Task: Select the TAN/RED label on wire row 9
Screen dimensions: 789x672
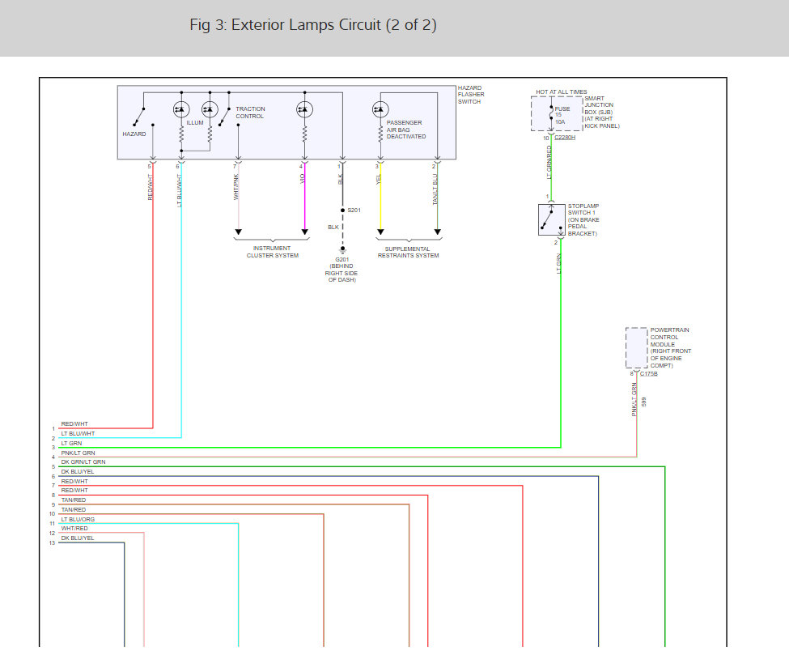Action: pos(74,500)
